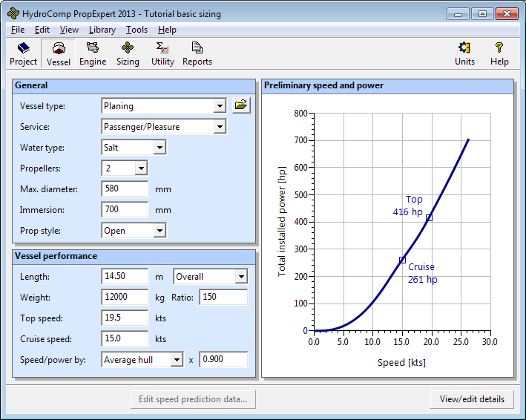
Task: Expand the Speed/power by dropdown
Action: point(177,360)
